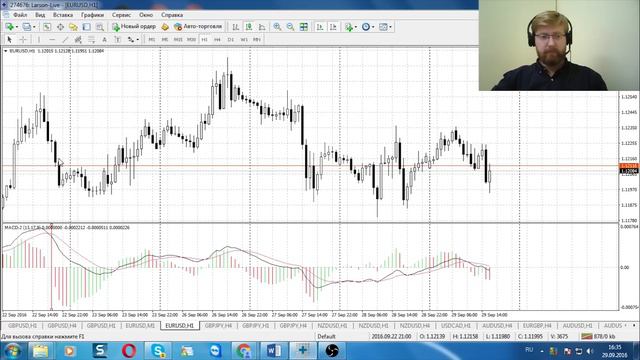The image size is (640, 360).
Task: Select the Cursor arrow tool
Action: point(9,40)
